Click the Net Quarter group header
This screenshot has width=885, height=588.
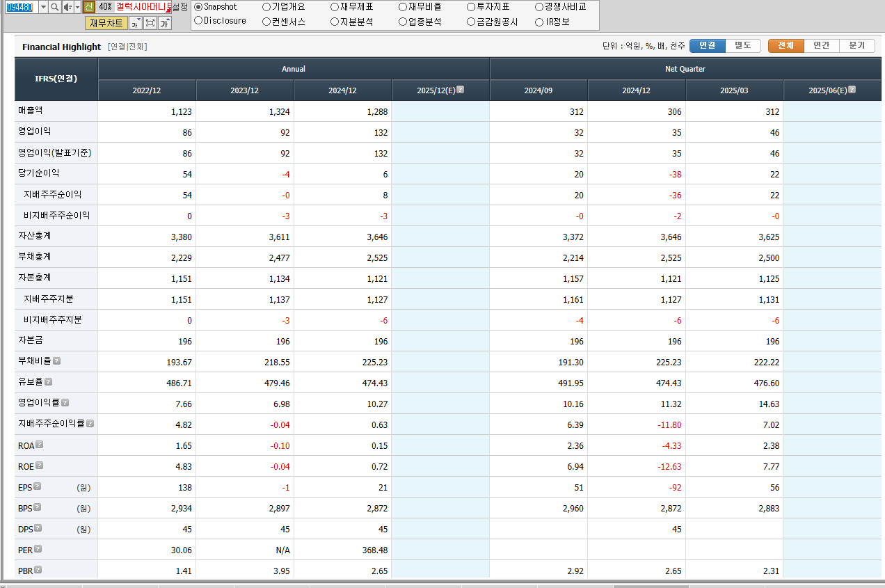[685, 69]
